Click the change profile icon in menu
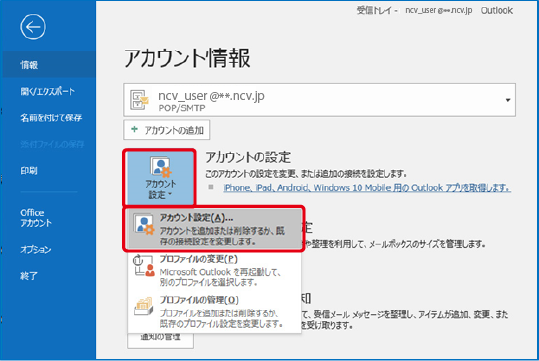539x361 pixels. 144,265
